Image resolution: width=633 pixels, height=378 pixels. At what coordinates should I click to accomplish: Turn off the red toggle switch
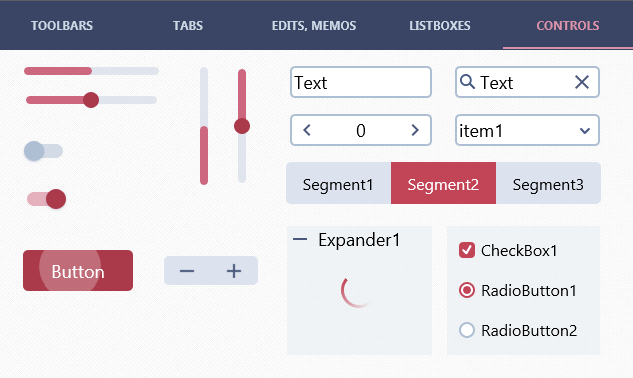point(46,199)
